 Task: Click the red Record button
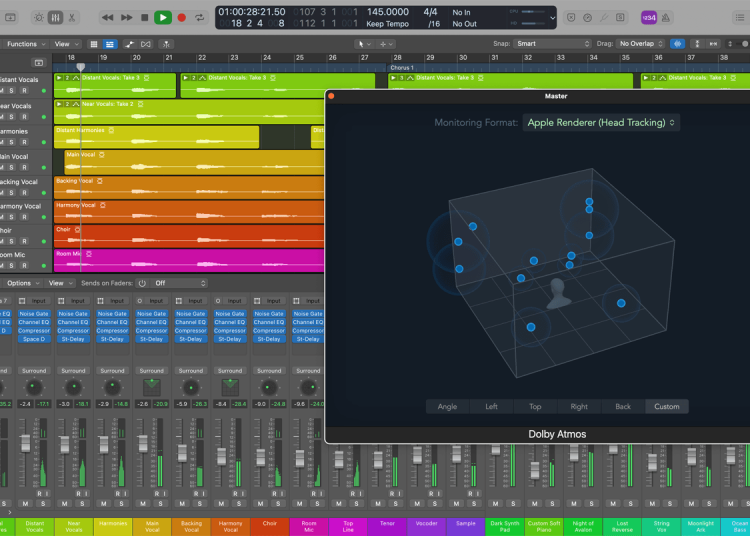182,17
